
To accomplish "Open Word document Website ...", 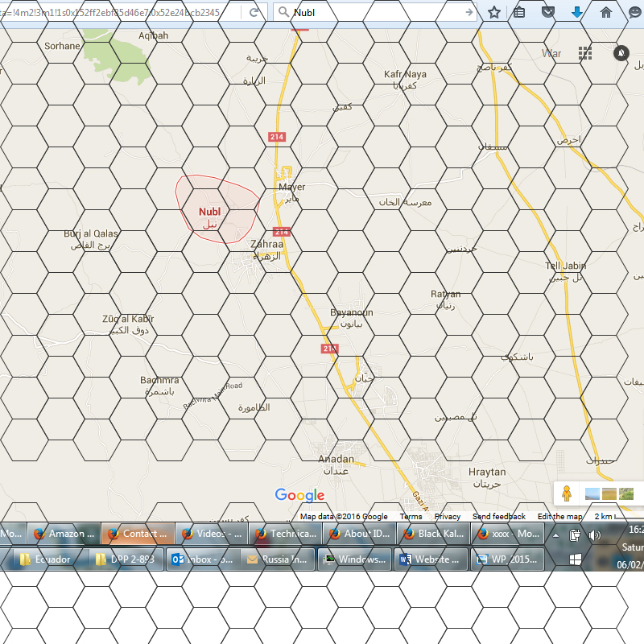I will tap(430, 559).
